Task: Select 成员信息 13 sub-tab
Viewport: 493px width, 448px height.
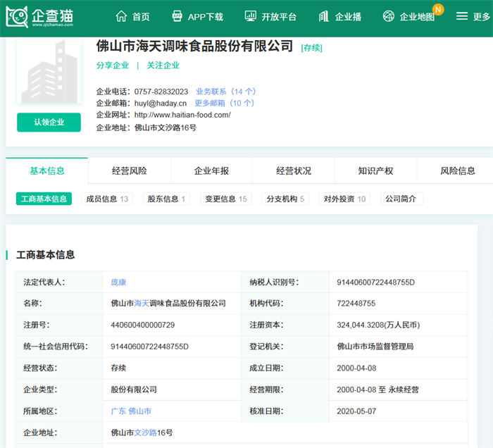Action: pos(107,199)
